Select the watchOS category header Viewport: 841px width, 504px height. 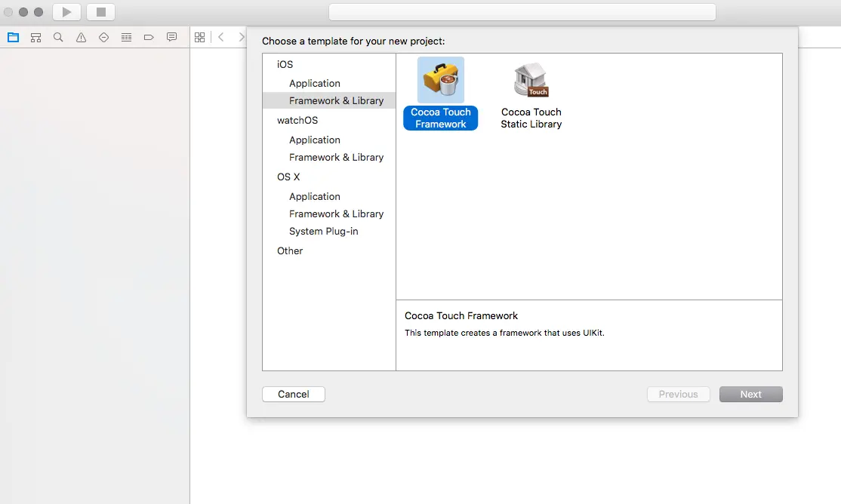[x=297, y=121]
